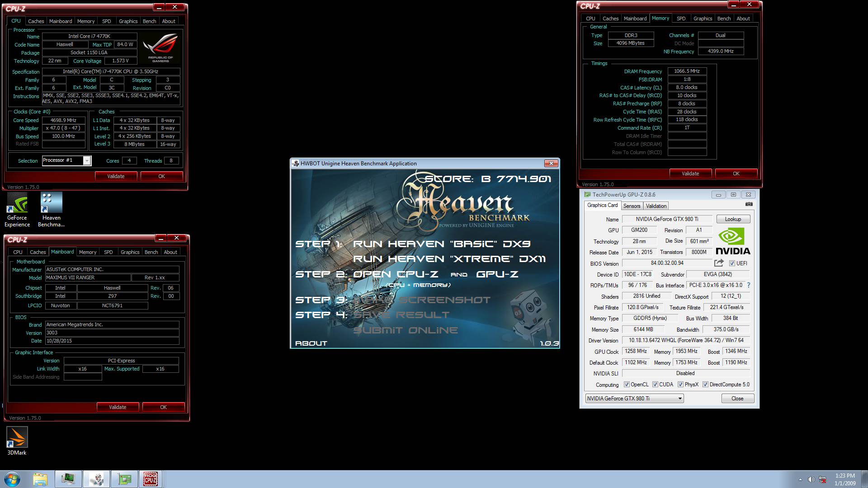Switch to GPU-Z graphics card taskbar icon
Screen dimensions: 868x488
coord(124,479)
